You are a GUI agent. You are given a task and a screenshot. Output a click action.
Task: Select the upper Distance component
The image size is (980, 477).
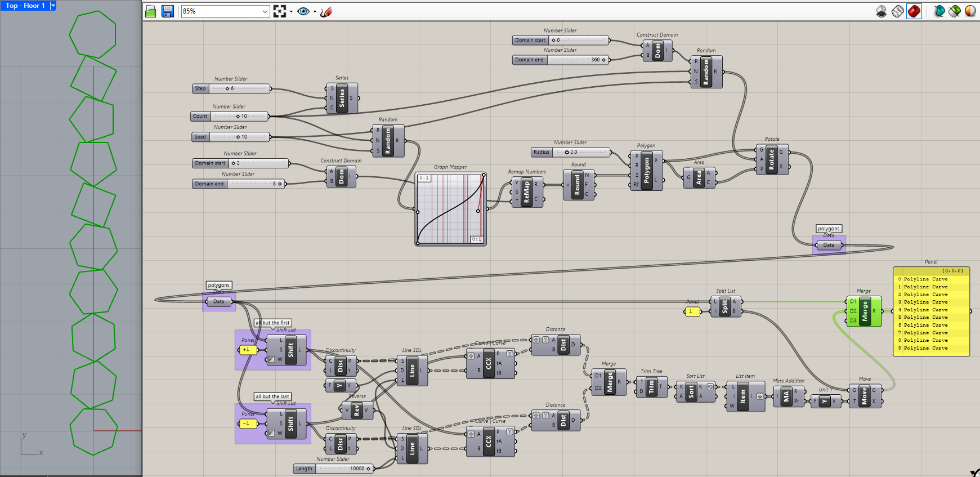pos(556,345)
